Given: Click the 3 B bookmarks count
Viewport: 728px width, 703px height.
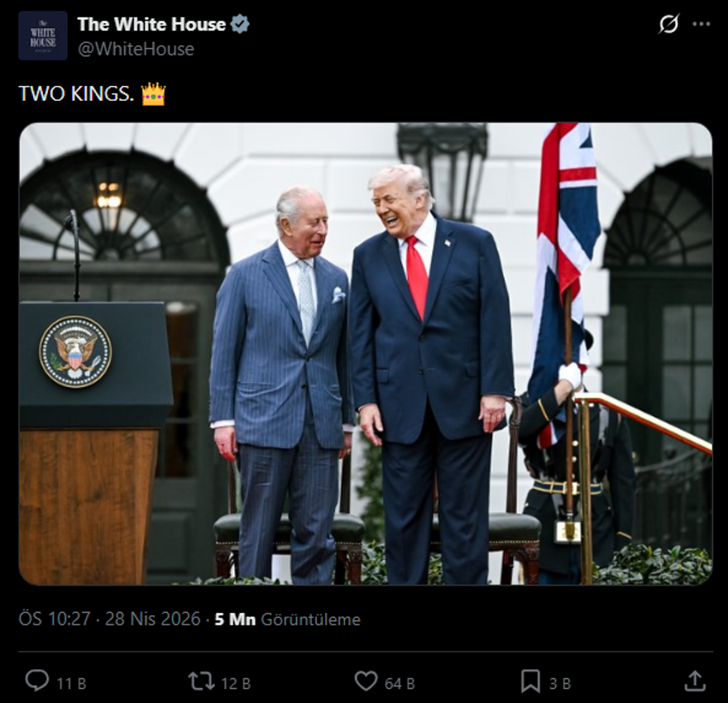Looking at the screenshot, I should point(560,683).
